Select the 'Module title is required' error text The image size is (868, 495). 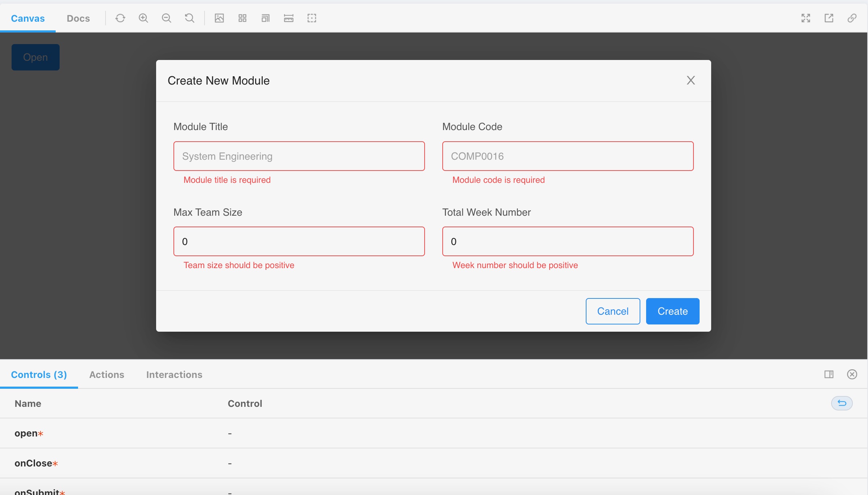[x=227, y=180]
